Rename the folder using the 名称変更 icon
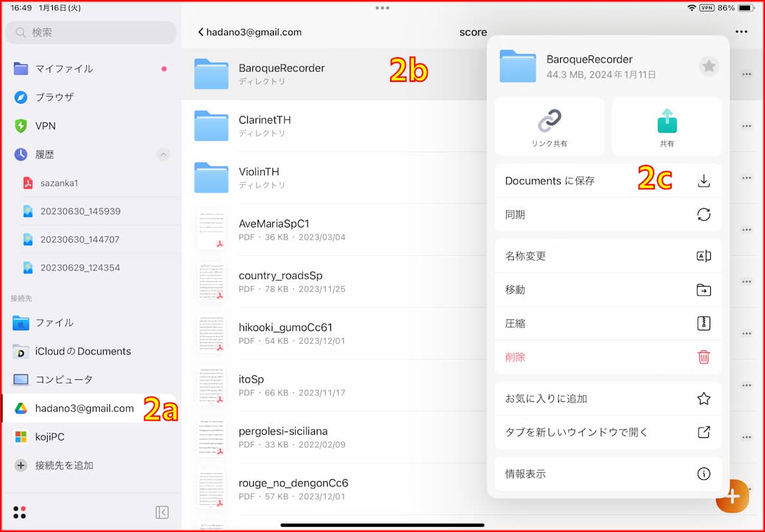Image resolution: width=765 pixels, height=532 pixels. tap(704, 256)
